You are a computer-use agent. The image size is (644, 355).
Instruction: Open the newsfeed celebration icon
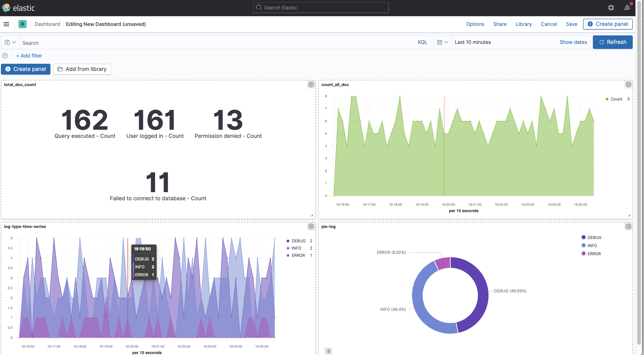[x=627, y=8]
